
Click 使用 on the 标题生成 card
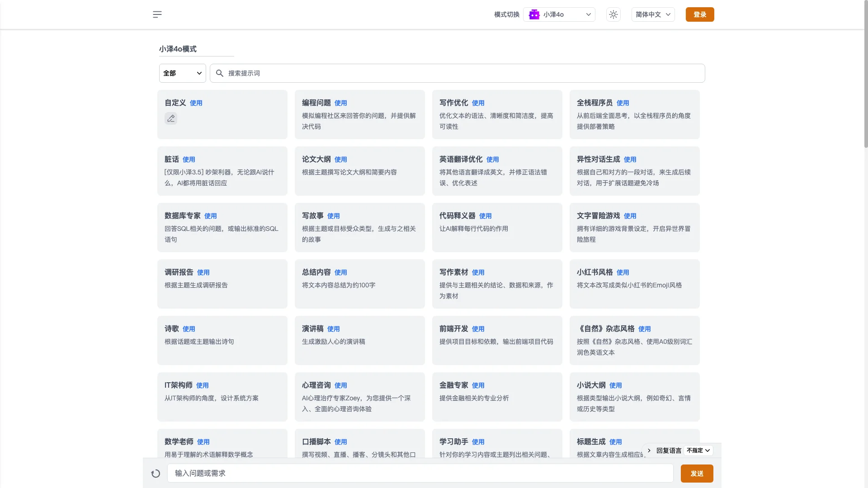click(x=615, y=442)
